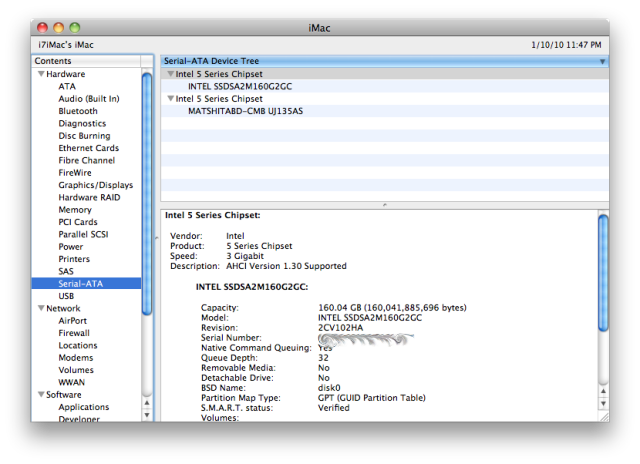Open the Serial-ATA Device Tree header dropdown arrow
Screen dimensions: 640x464
(x=602, y=61)
